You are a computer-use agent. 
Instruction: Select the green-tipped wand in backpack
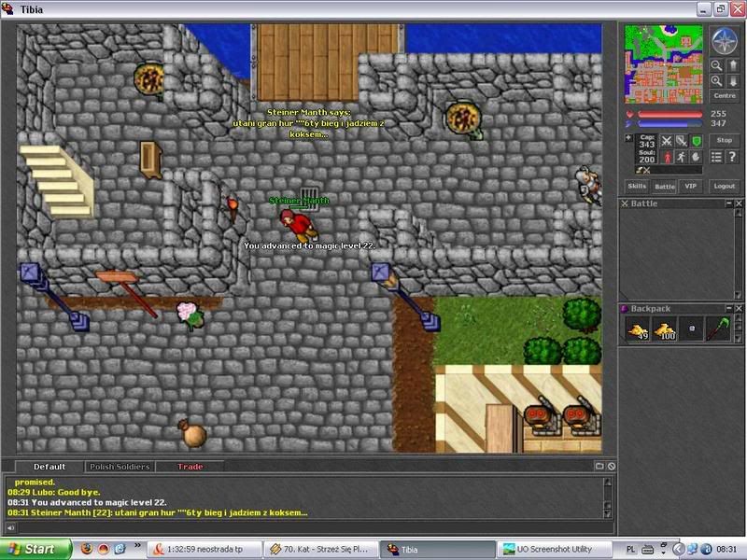tap(718, 329)
